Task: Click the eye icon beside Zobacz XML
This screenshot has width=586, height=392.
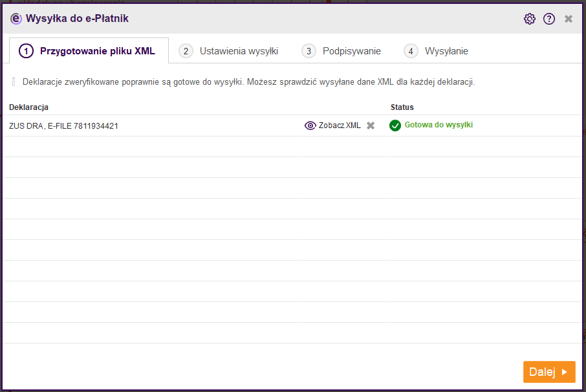Action: pyautogui.click(x=310, y=125)
